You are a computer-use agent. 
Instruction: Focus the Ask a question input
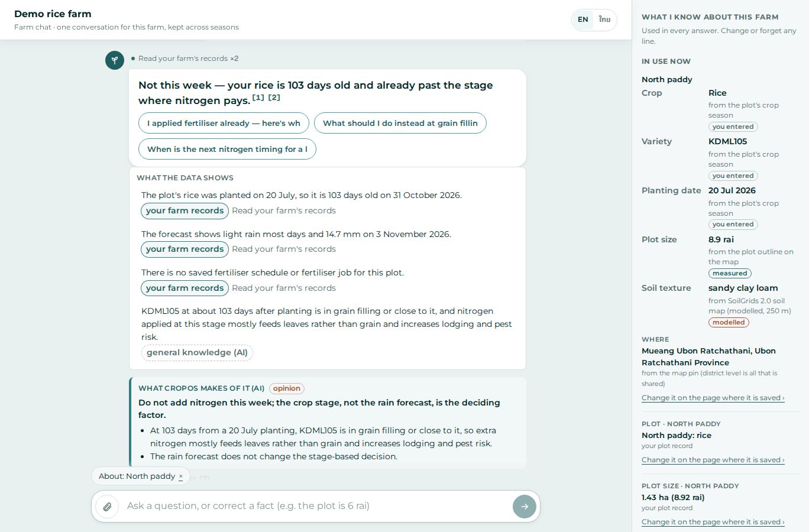click(x=316, y=506)
